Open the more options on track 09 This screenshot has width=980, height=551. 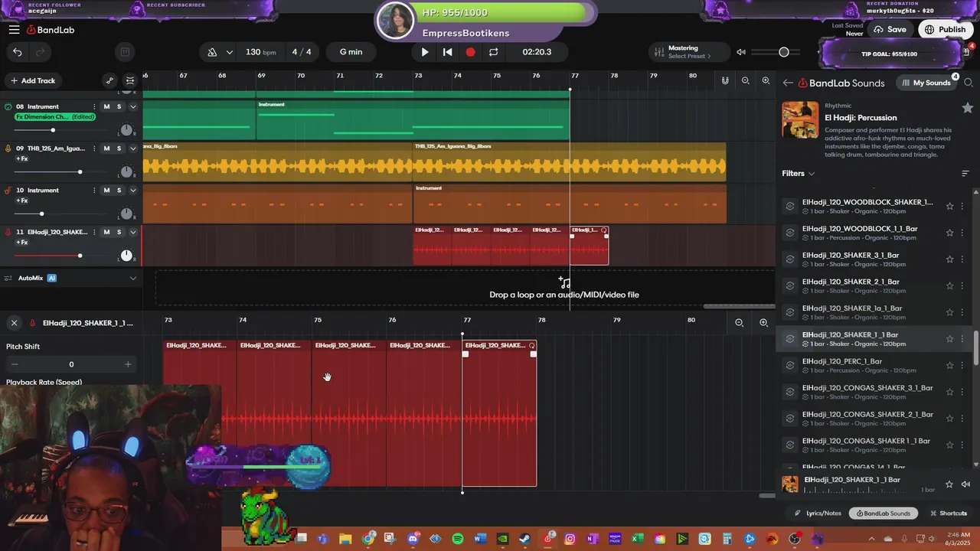pyautogui.click(x=94, y=148)
